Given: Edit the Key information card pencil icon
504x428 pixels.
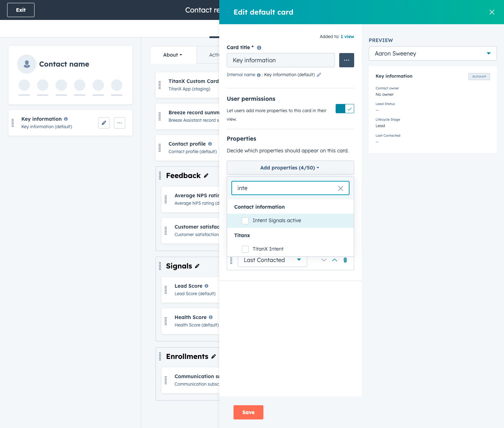Looking at the screenshot, I should 104,123.
